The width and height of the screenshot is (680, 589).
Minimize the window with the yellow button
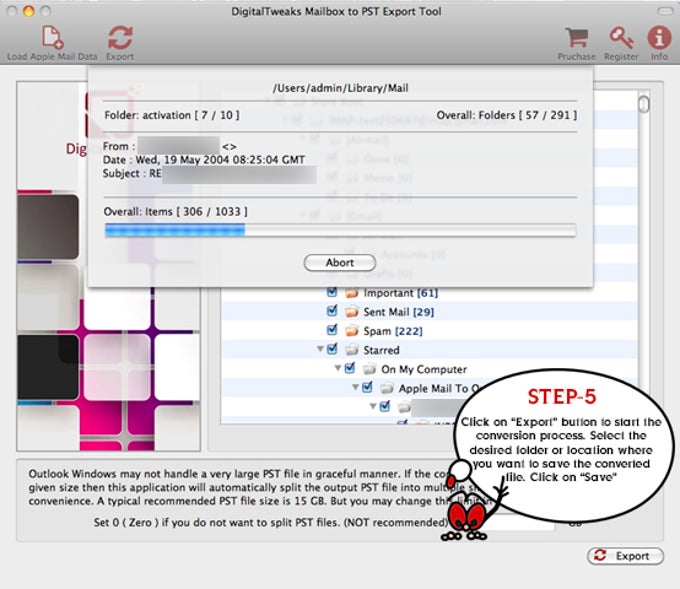pyautogui.click(x=29, y=11)
